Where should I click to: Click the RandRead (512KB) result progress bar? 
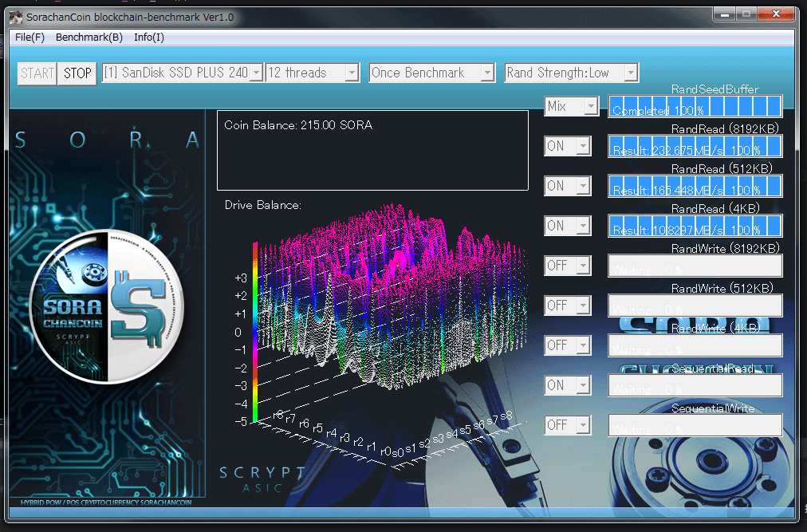coord(695,186)
